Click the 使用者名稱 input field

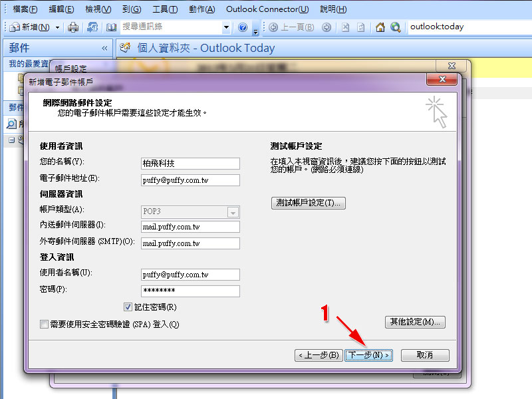[x=190, y=275]
